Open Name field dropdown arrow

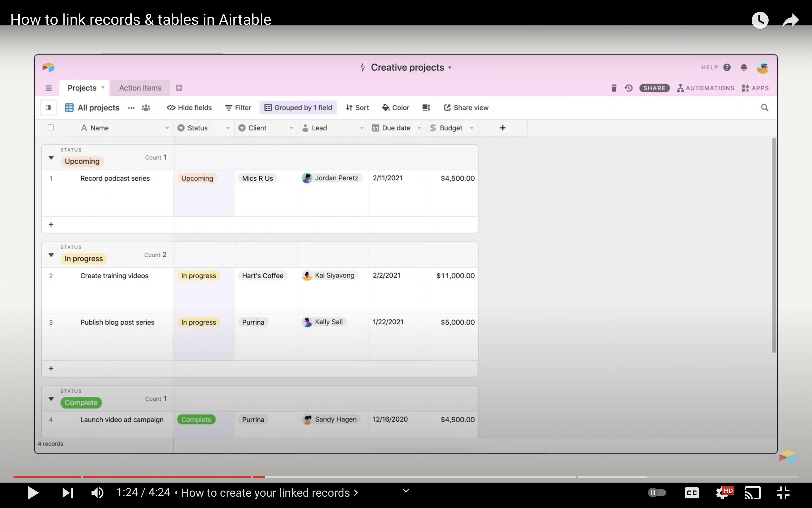point(167,128)
